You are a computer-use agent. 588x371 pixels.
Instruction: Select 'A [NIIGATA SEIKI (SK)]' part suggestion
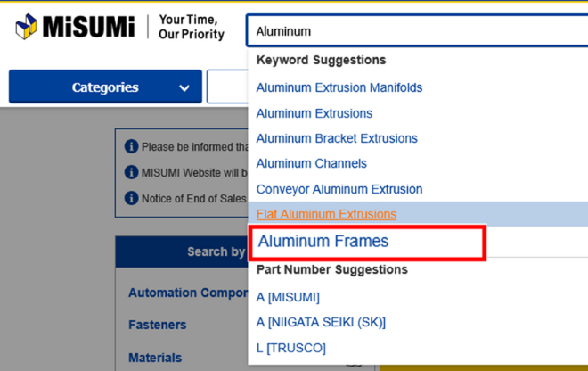coord(321,322)
